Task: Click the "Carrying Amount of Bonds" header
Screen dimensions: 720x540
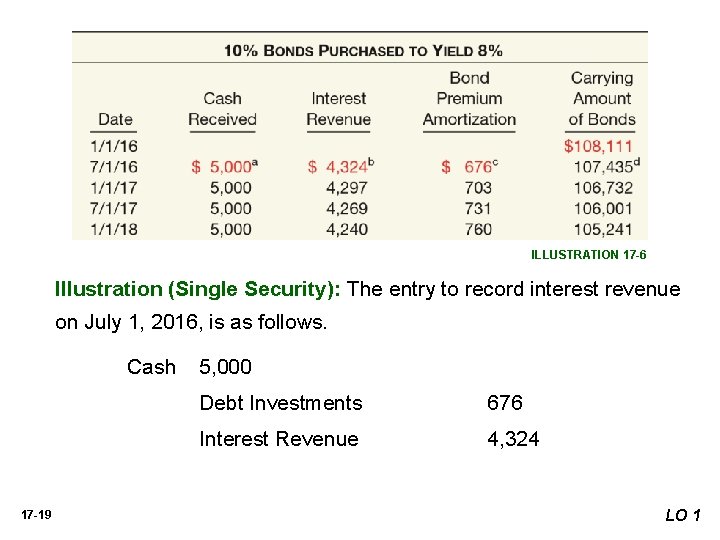Action: coord(601,98)
